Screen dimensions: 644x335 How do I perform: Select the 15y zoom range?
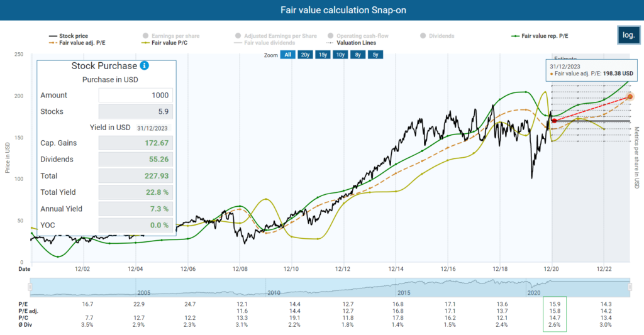[x=323, y=55]
